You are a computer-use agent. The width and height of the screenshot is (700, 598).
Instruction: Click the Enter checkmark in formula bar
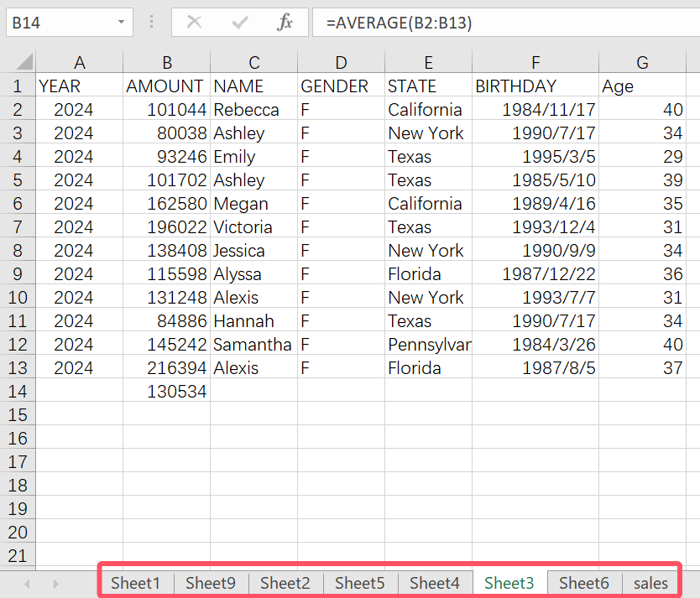[240, 23]
